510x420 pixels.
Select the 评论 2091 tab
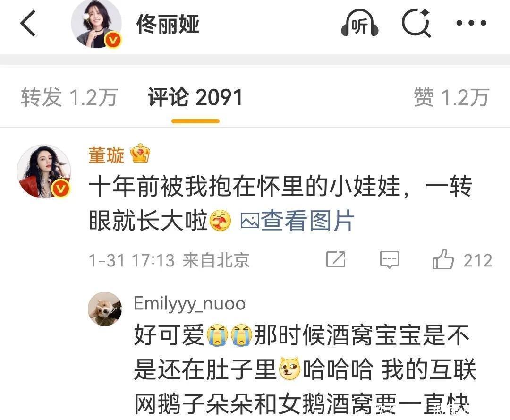click(195, 97)
